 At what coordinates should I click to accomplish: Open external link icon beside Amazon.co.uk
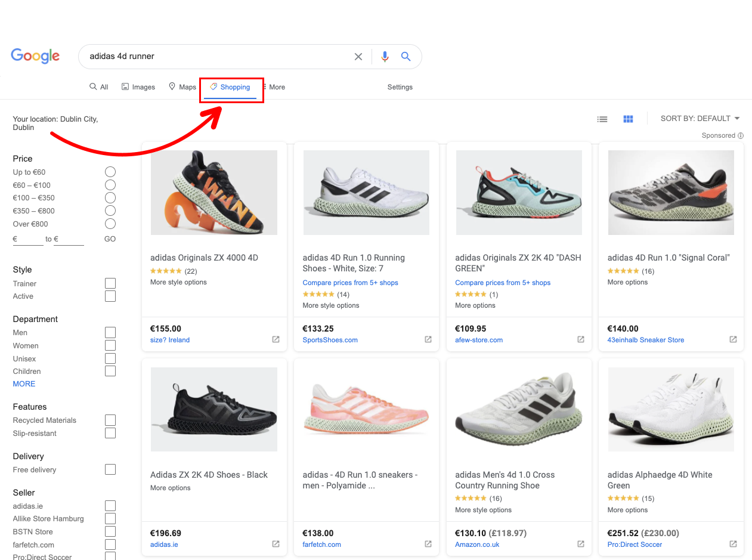[x=580, y=544]
